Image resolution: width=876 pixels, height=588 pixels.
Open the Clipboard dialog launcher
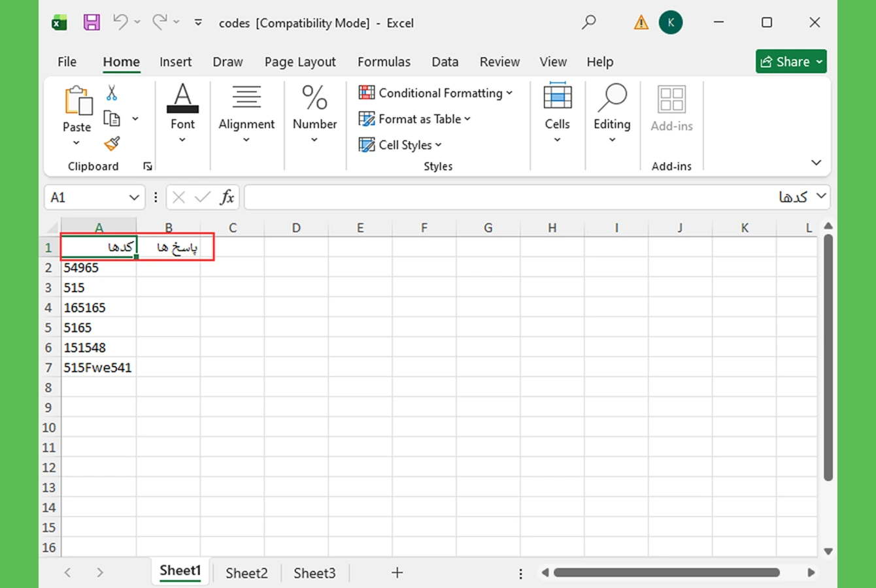[148, 167]
